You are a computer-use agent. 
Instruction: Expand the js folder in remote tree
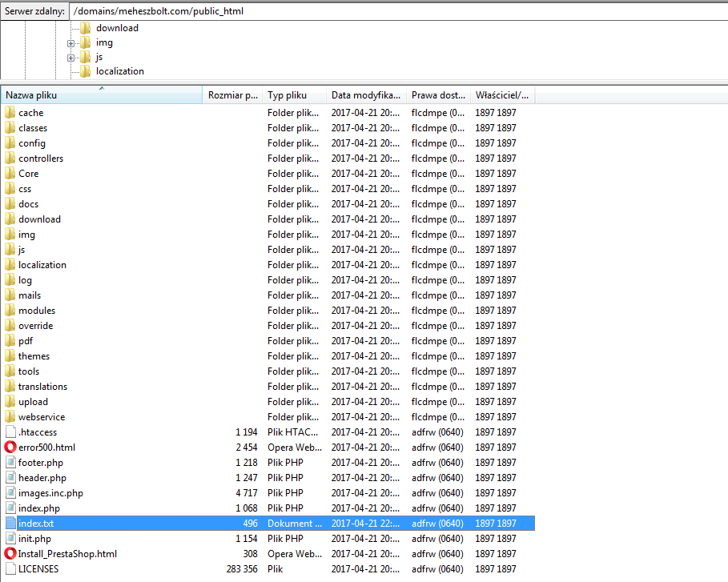pyautogui.click(x=70, y=58)
